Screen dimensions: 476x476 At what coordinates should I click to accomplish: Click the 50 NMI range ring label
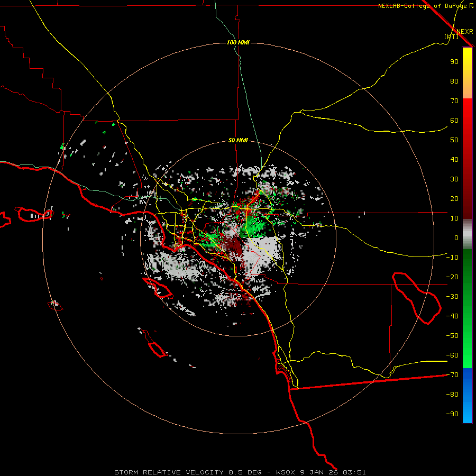238,140
